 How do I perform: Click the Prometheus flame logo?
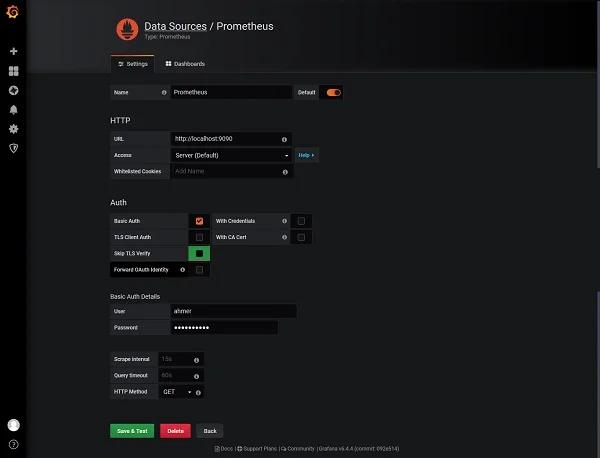tap(127, 29)
